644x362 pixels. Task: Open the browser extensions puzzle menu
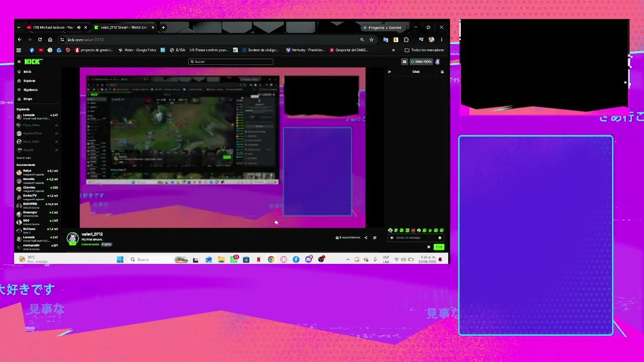click(406, 40)
